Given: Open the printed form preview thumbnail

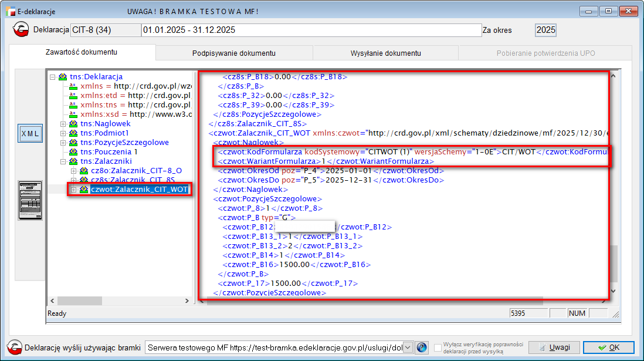Looking at the screenshot, I should 30,200.
